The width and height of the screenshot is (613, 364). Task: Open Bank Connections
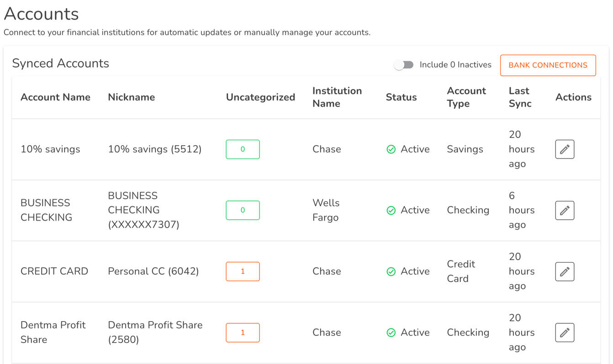[x=548, y=65]
